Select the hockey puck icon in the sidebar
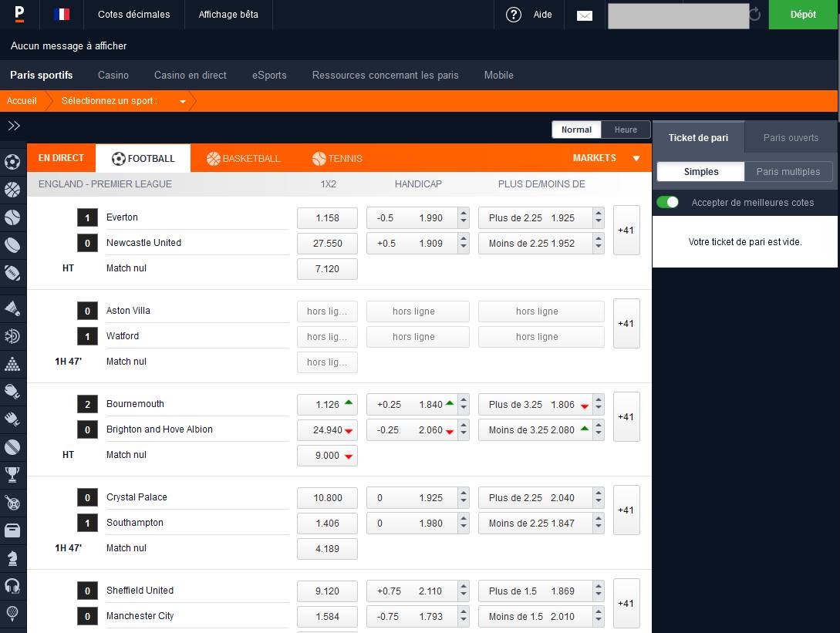 [12, 244]
